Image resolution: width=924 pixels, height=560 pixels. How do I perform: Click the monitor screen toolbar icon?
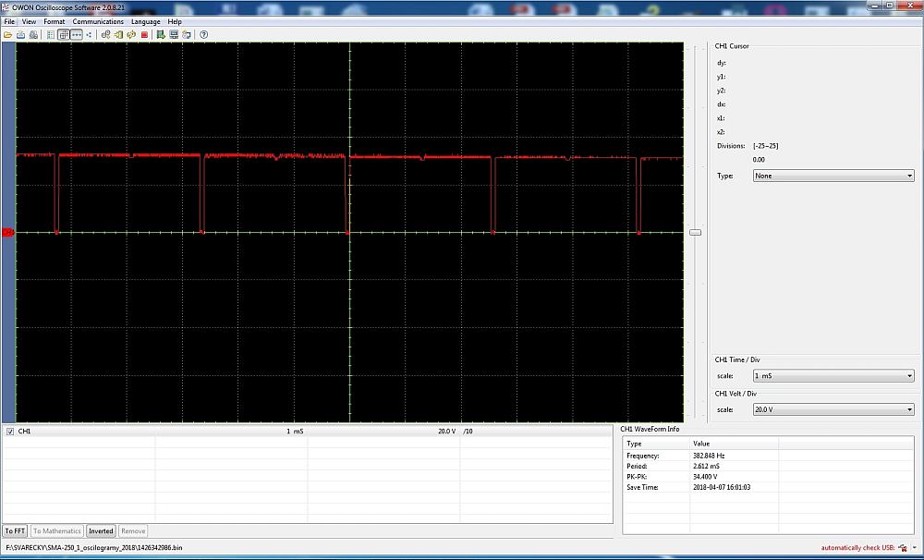coord(174,35)
